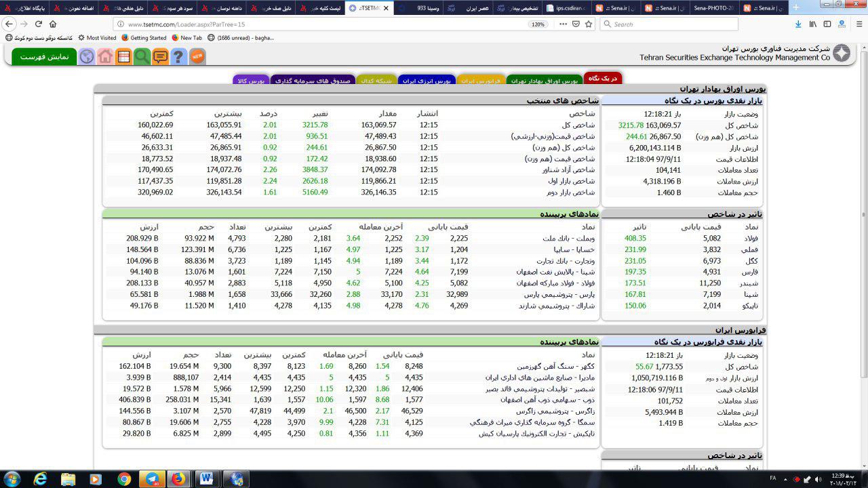This screenshot has height=488, width=868.
Task: Select the green magnifier search icon
Action: [x=142, y=57]
